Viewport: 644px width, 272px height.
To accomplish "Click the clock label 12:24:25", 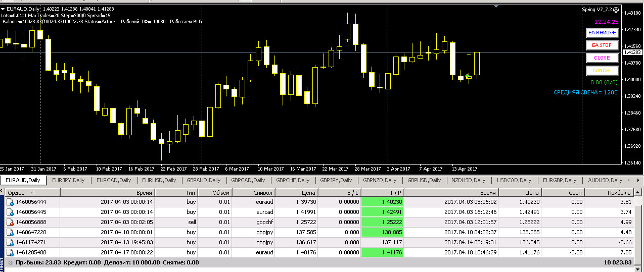I will pyautogui.click(x=607, y=22).
